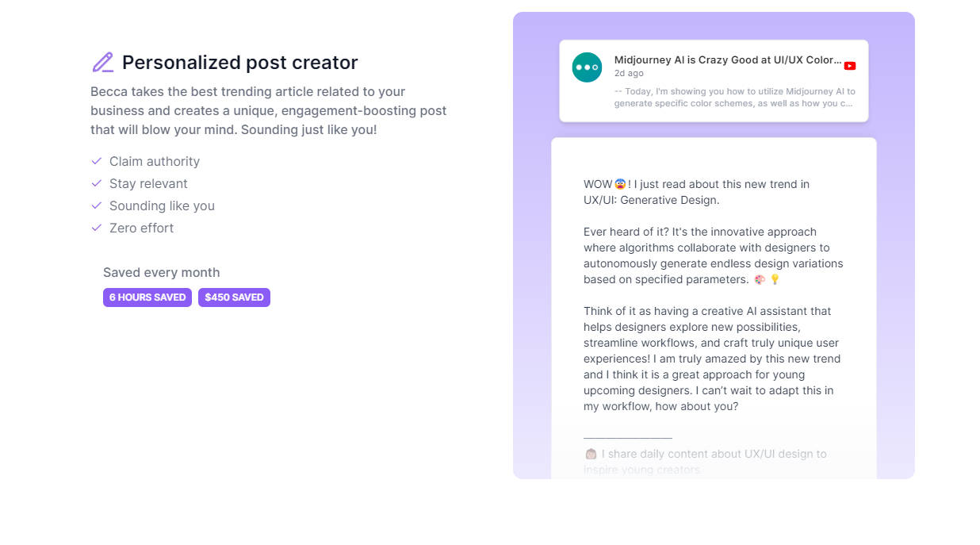Click the checkmark beside Sounding like you
This screenshot has width=980, height=545.
click(x=97, y=205)
